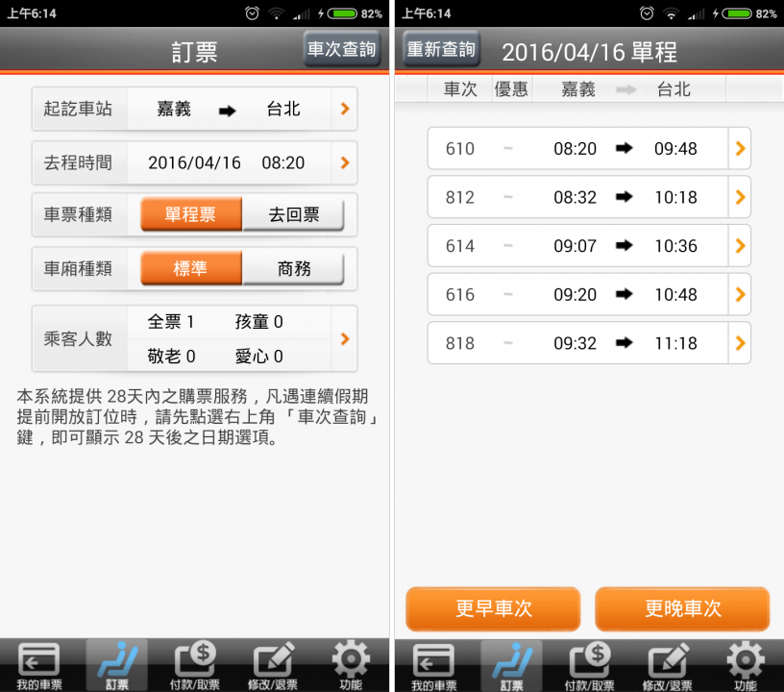Screen dimensions: 784x692
Task: Tap the 付款/取票 icon on right navbar
Action: click(589, 663)
